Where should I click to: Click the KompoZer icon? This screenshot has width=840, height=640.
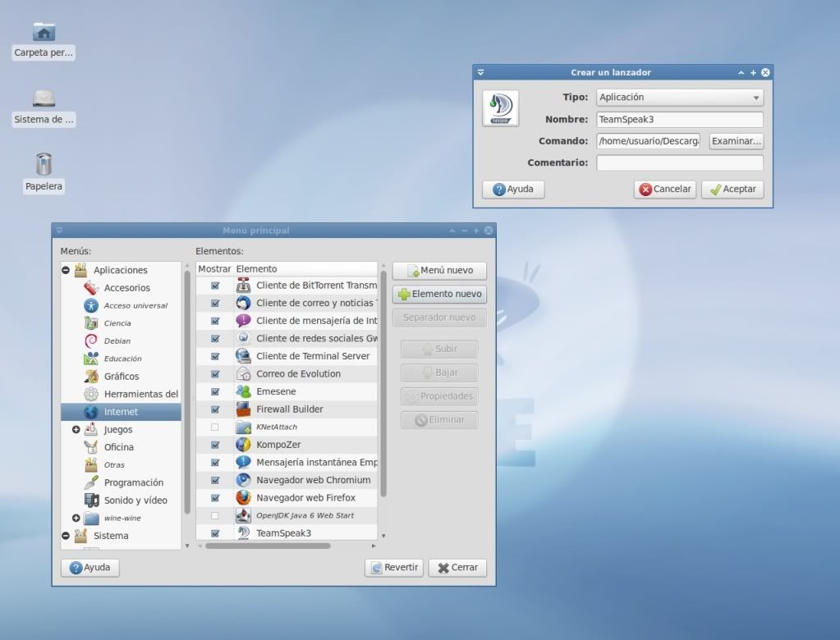tap(243, 444)
